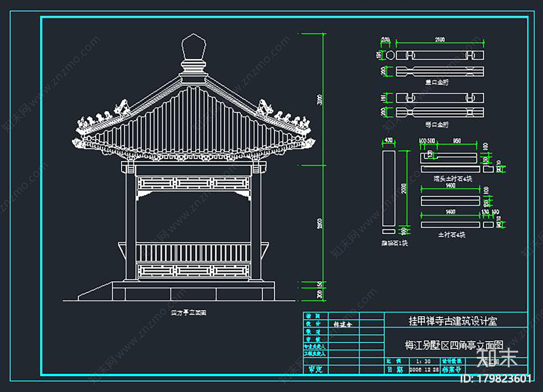Viewport: 543px width, 392px height.
Task: Select the 2100 dimension text
Action: coord(440,40)
